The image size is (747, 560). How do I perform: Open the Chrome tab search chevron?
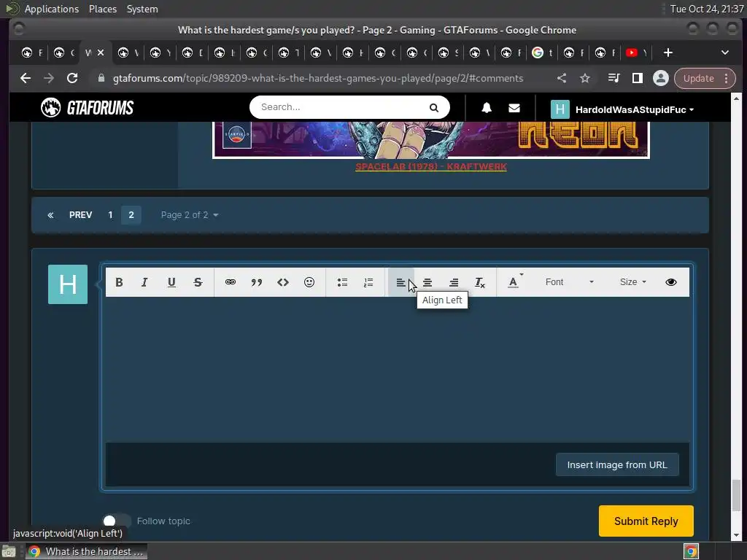pos(724,52)
